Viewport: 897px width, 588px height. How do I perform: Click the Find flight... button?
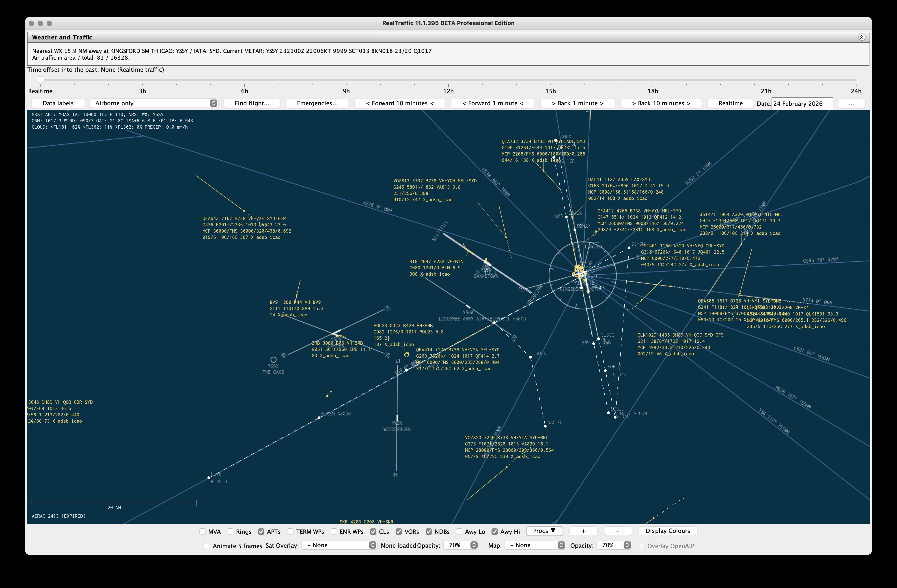(x=252, y=103)
